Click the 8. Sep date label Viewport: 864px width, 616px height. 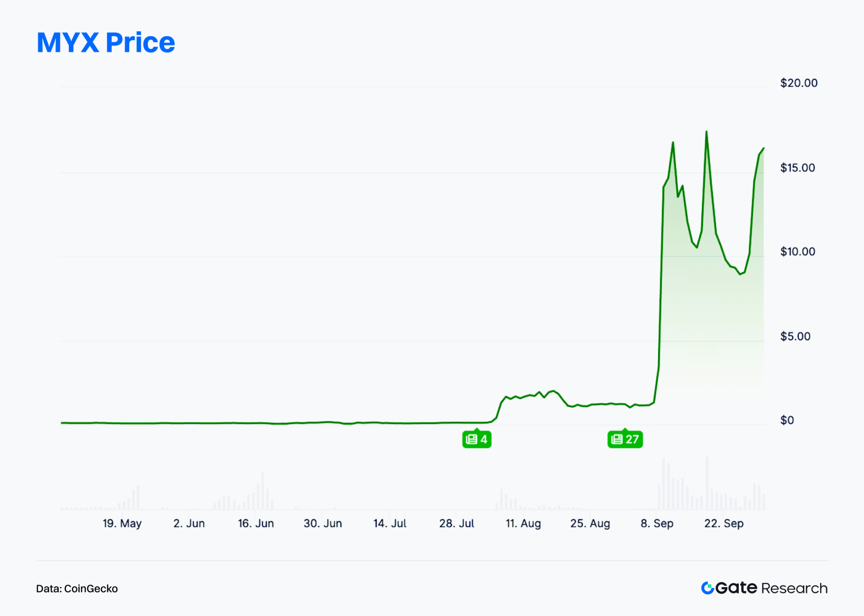point(657,523)
